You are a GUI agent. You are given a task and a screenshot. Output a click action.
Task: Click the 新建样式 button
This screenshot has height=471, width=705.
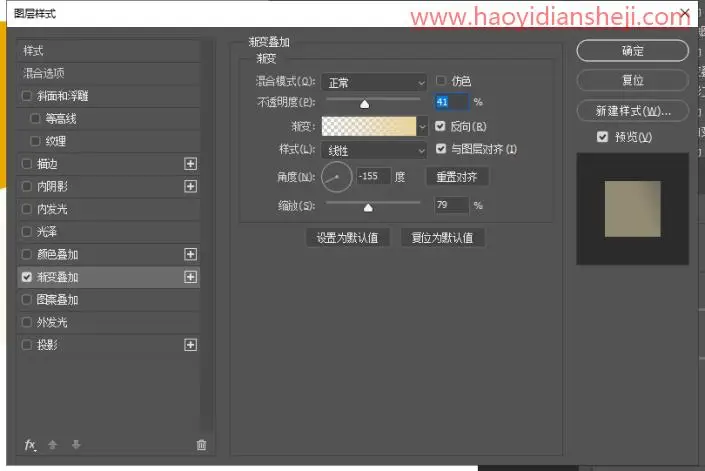pyautogui.click(x=633, y=111)
